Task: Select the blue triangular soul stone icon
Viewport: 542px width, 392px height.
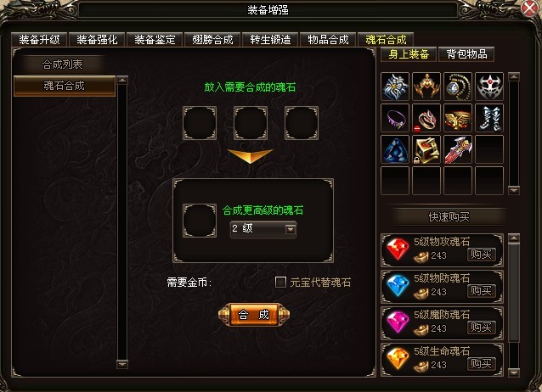Action: pos(395,149)
